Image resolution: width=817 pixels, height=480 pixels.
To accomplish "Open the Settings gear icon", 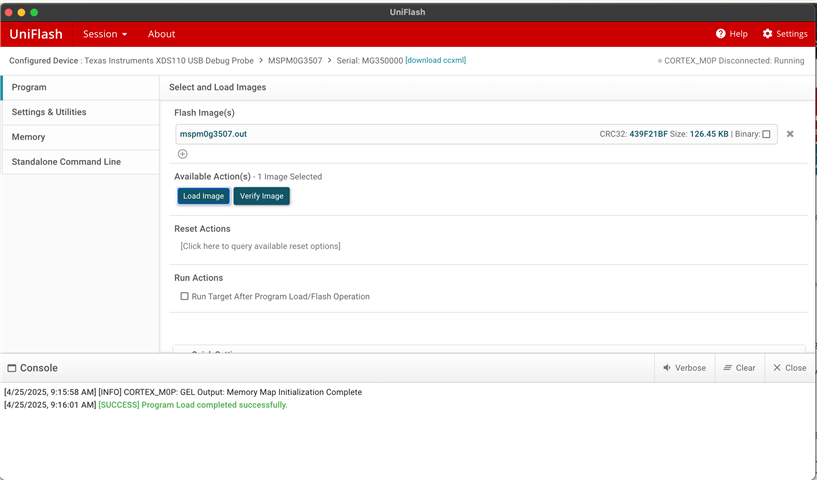I will click(768, 34).
